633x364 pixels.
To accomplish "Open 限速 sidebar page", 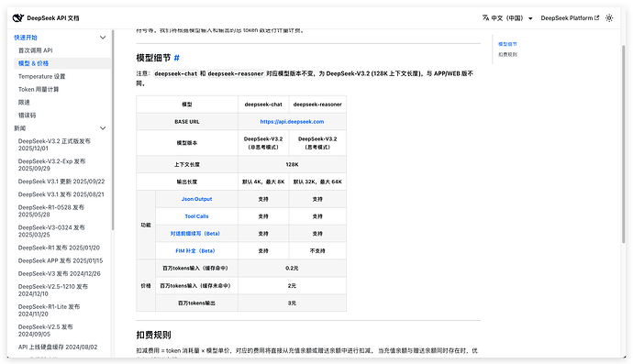I will pyautogui.click(x=24, y=102).
